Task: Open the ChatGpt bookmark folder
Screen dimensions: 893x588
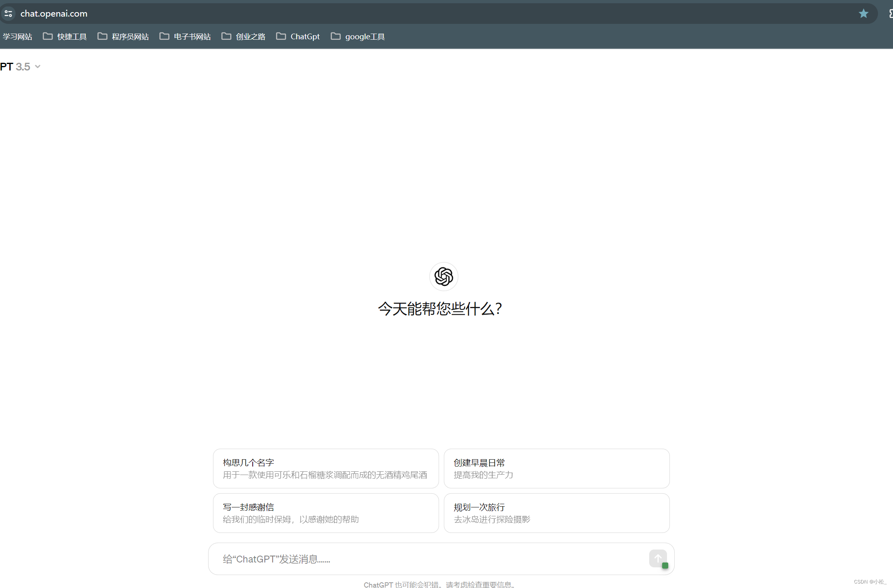Action: point(298,36)
